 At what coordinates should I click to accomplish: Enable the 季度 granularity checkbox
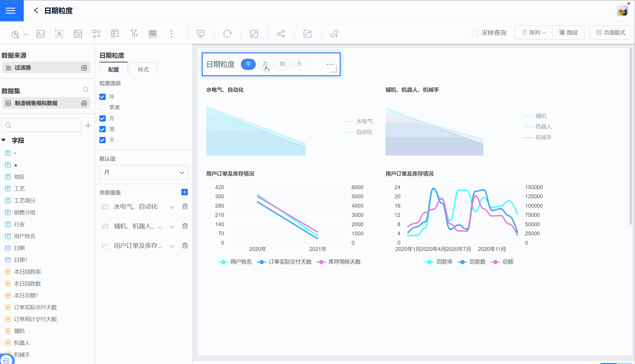tap(102, 107)
